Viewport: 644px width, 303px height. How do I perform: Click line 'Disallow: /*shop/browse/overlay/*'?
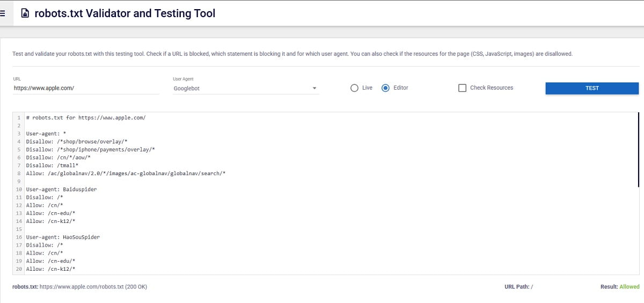(x=76, y=141)
